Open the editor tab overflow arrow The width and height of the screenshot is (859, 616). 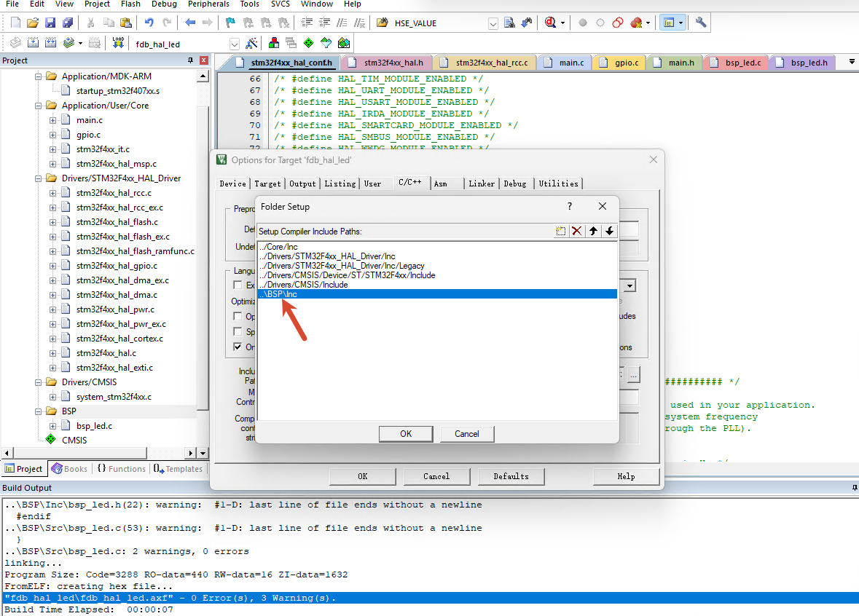(x=852, y=62)
